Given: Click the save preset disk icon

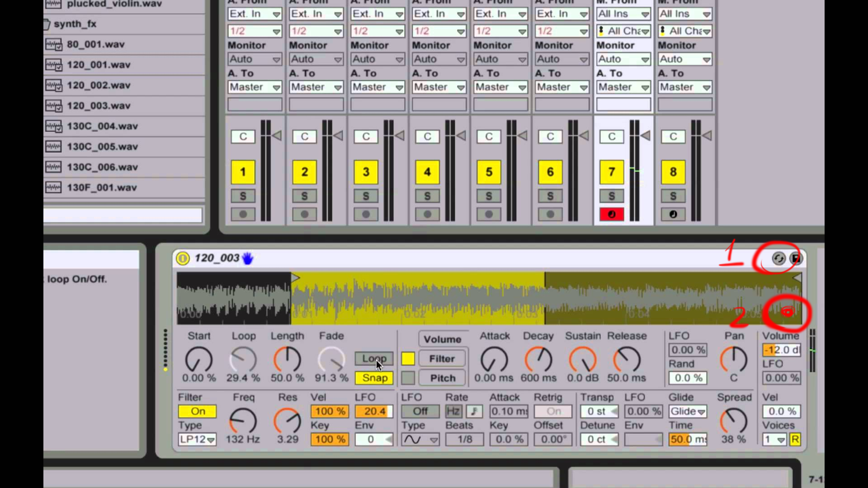Looking at the screenshot, I should coord(796,258).
